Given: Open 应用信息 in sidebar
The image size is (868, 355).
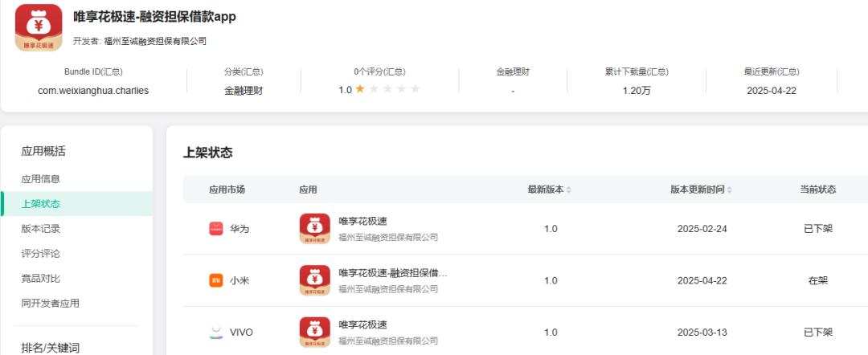Looking at the screenshot, I should coord(40,178).
